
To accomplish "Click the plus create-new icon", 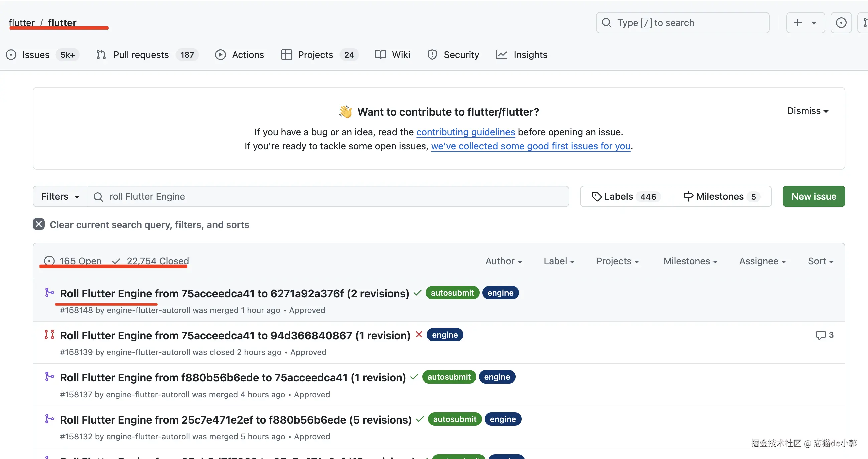I will [798, 23].
